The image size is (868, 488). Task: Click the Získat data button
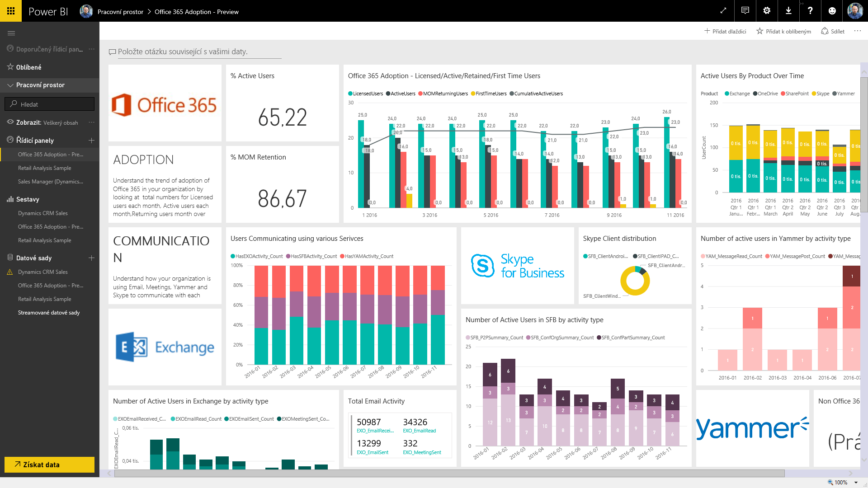50,465
